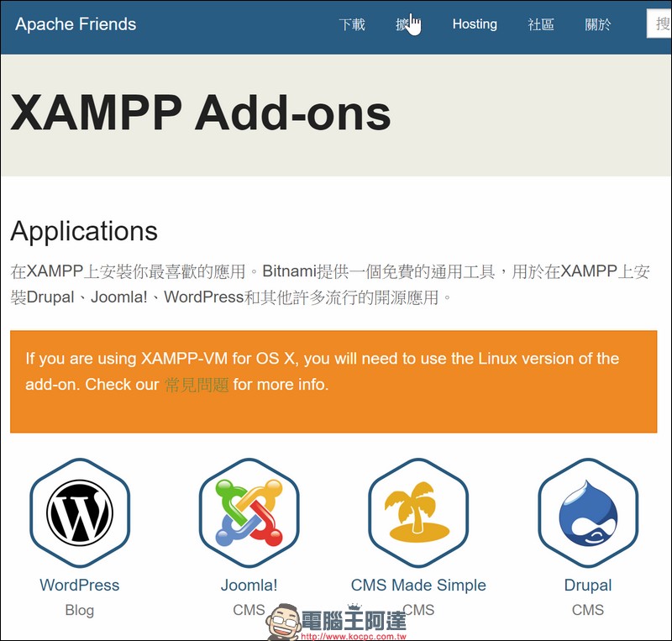Screen dimensions: 672x641
Task: Open the 社區 menu item
Action: tap(541, 24)
